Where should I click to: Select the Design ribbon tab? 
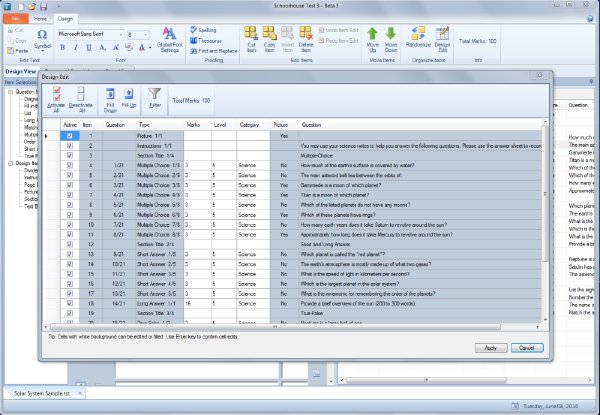tap(65, 18)
